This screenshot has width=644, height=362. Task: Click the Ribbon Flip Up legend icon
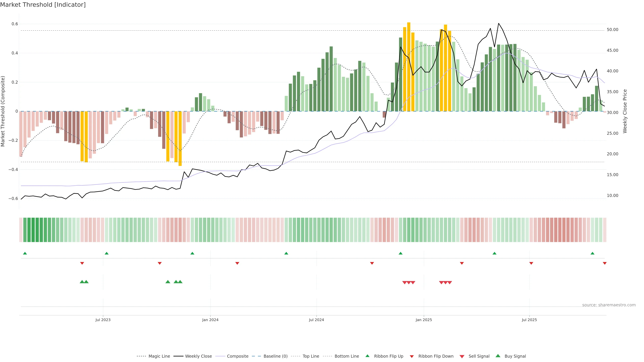(x=367, y=356)
